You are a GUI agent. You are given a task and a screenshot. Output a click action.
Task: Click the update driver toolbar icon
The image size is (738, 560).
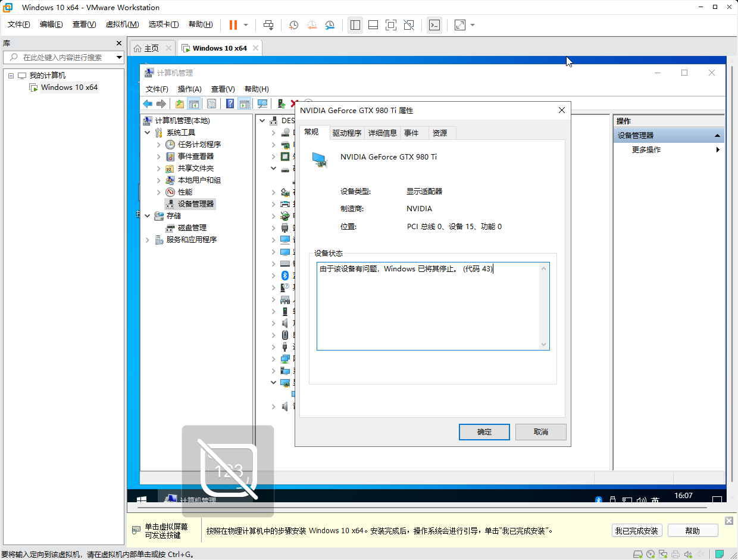coord(282,104)
